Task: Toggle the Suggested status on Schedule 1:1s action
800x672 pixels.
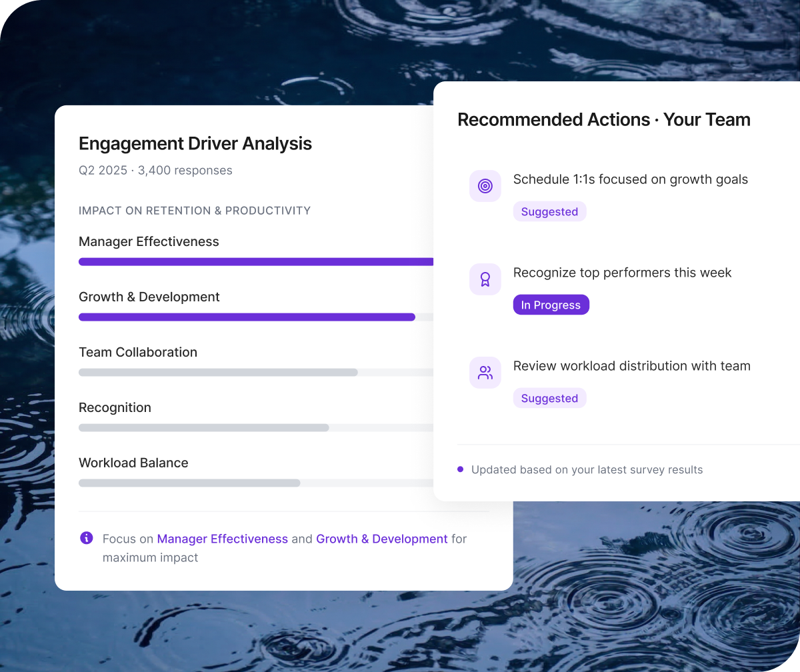Action: pos(549,211)
